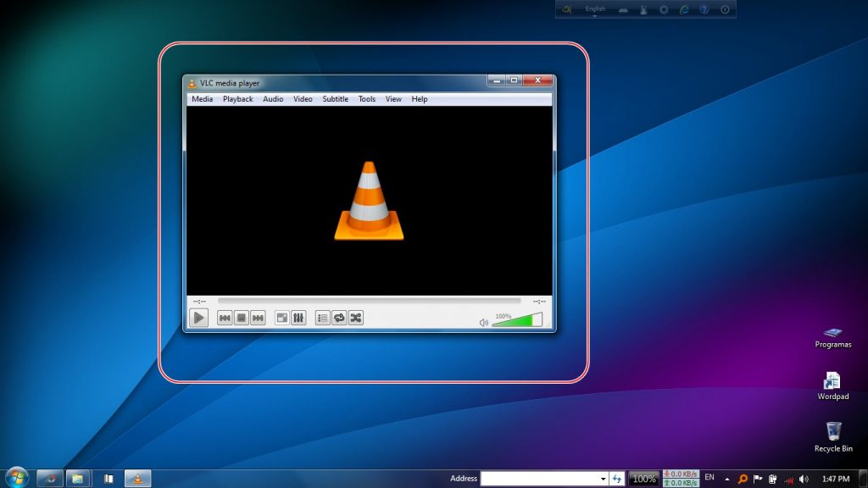This screenshot has height=488, width=868.
Task: Select the Programas desktop shortcut
Action: point(833,337)
